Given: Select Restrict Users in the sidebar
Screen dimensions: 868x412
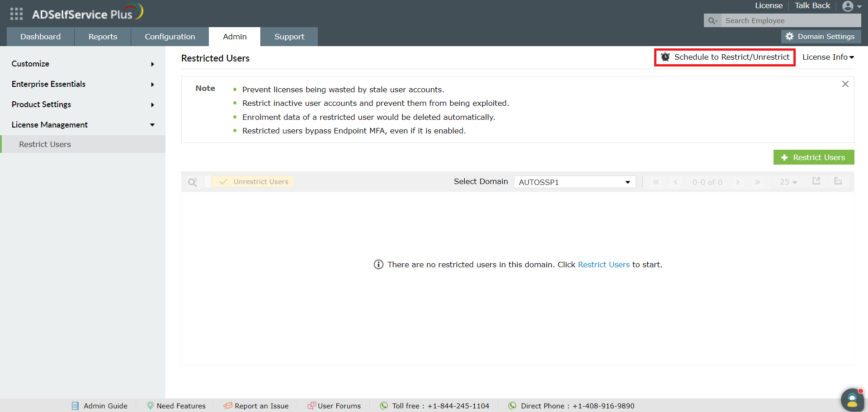Looking at the screenshot, I should pyautogui.click(x=83, y=144).
